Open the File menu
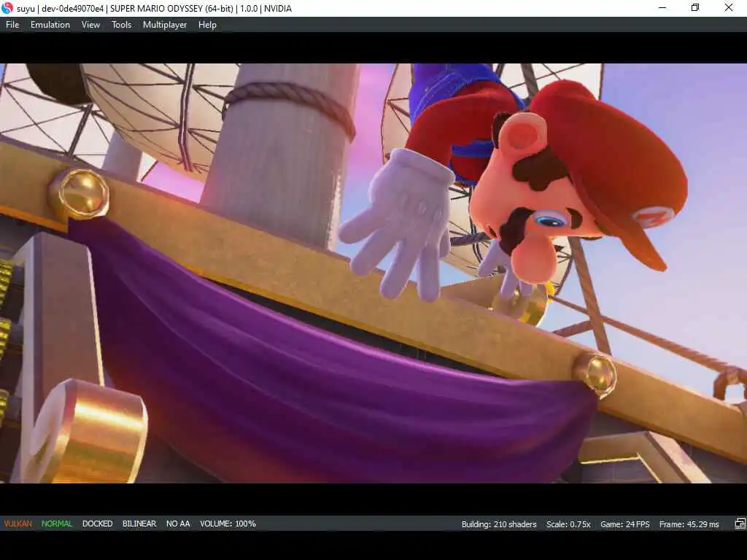 [12, 25]
